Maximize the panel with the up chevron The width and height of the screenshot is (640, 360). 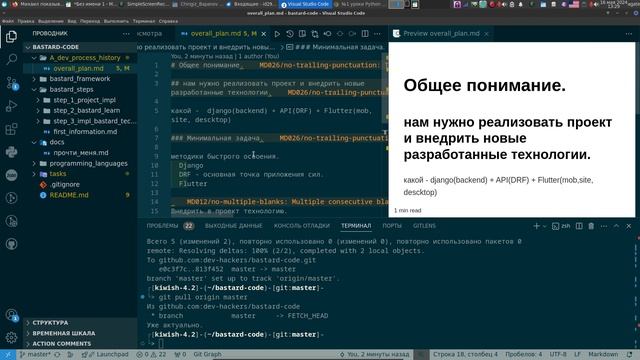616,226
